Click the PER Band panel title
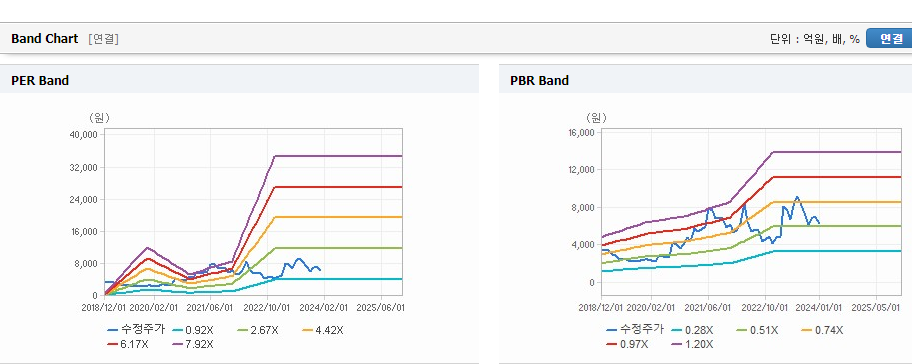Screen dimensions: 912x364 click(40, 81)
